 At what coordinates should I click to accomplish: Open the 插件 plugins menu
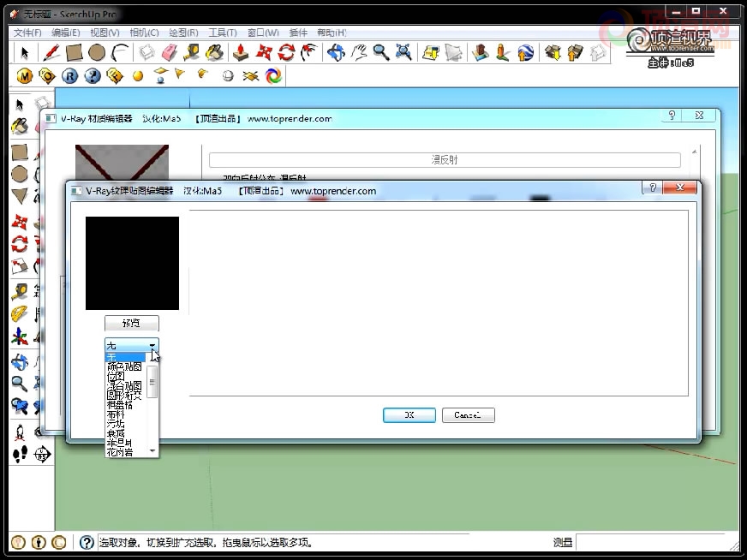(298, 33)
